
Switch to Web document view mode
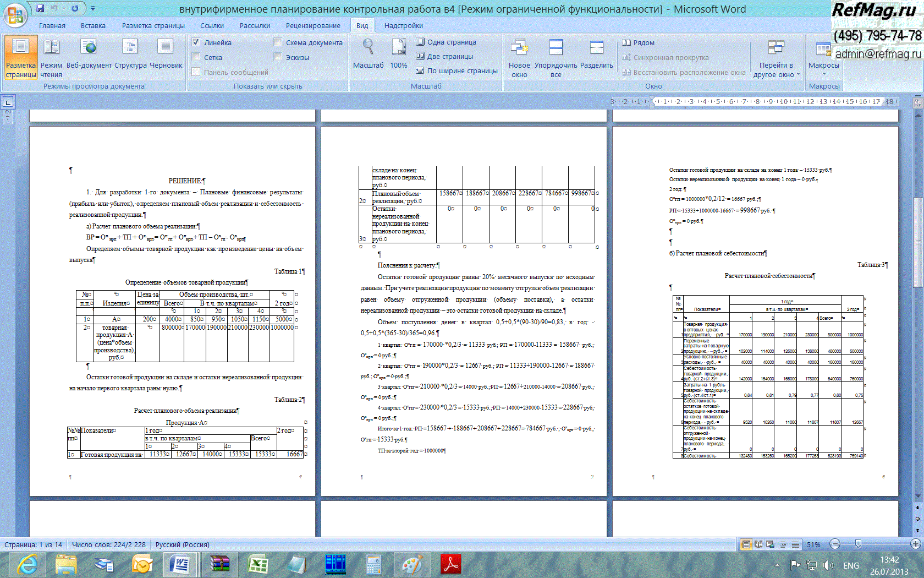point(88,55)
